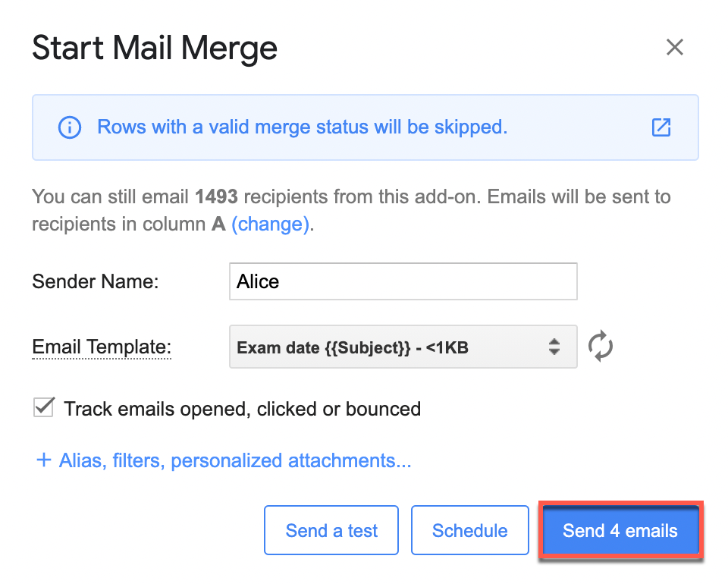
Task: Click the "Track emails opened, clicked or bounced" label
Action: pyautogui.click(x=243, y=409)
